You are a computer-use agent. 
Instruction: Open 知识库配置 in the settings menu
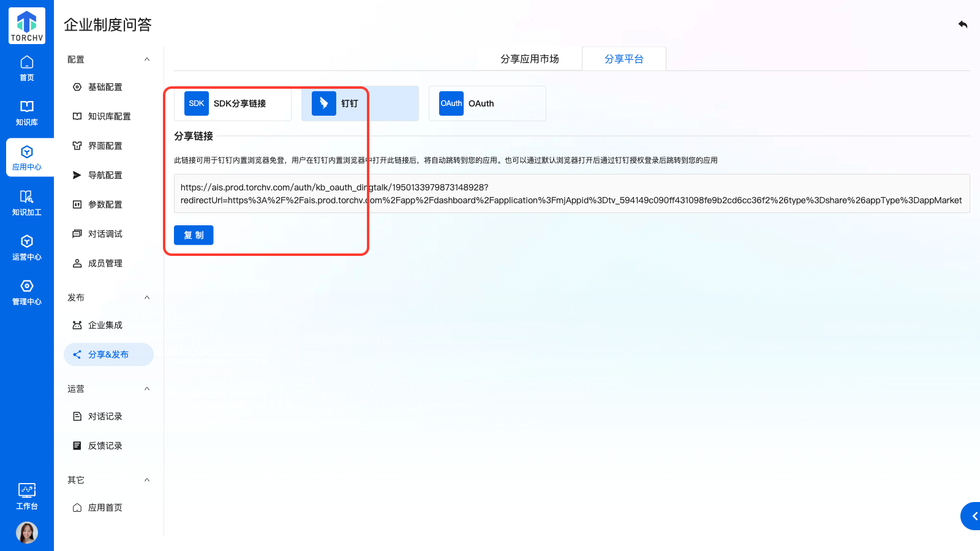click(x=109, y=116)
